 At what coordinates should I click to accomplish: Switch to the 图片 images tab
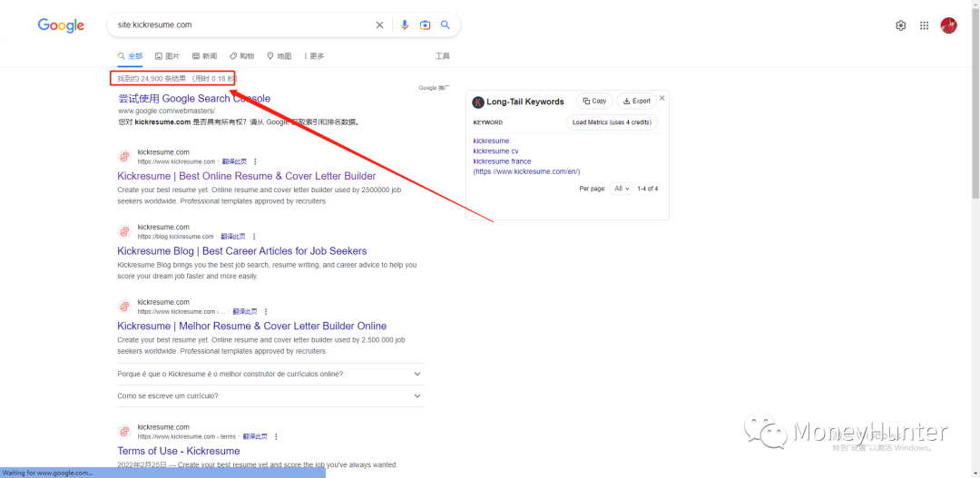(167, 56)
